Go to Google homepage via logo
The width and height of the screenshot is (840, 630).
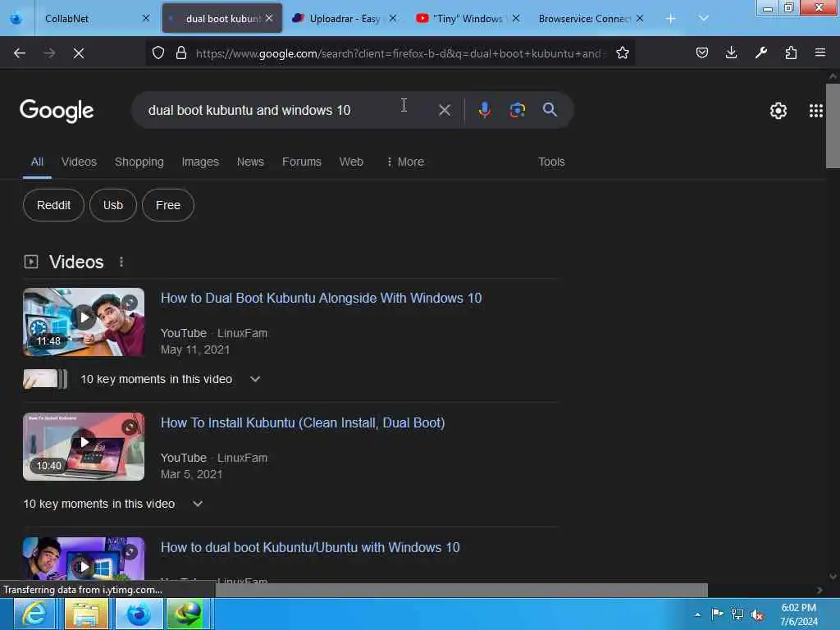(57, 111)
